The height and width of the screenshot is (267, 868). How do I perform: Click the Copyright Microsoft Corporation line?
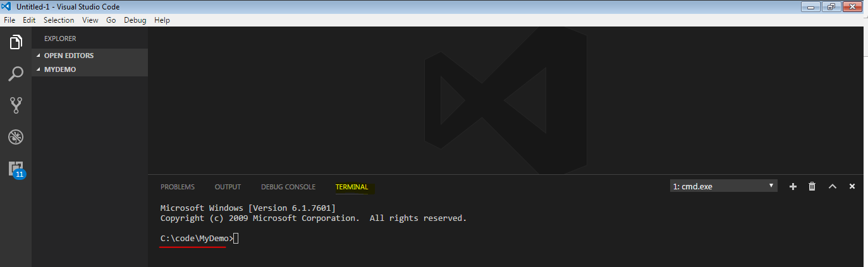pyautogui.click(x=314, y=218)
